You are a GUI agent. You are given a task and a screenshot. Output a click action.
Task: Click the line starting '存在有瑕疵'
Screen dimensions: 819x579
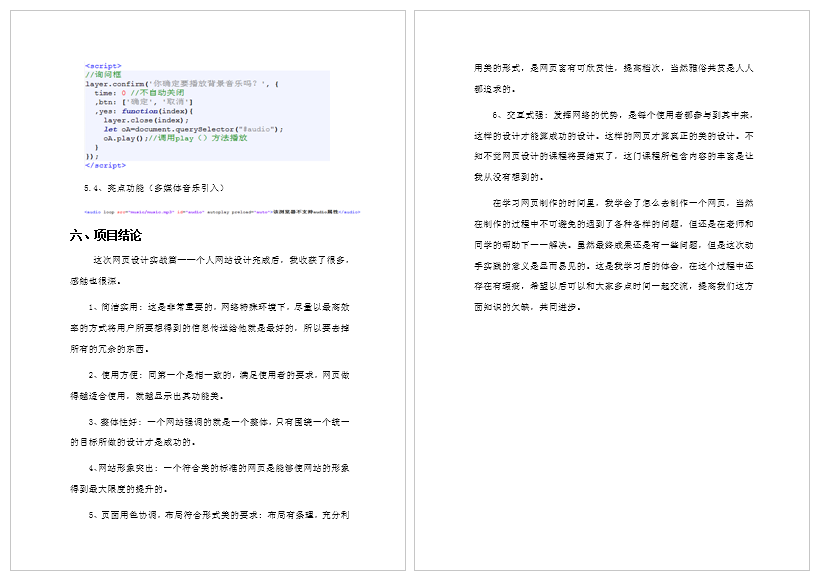tap(614, 286)
